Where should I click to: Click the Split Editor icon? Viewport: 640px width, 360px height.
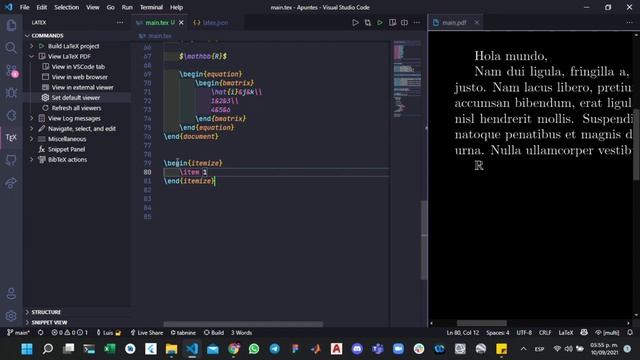[404, 22]
